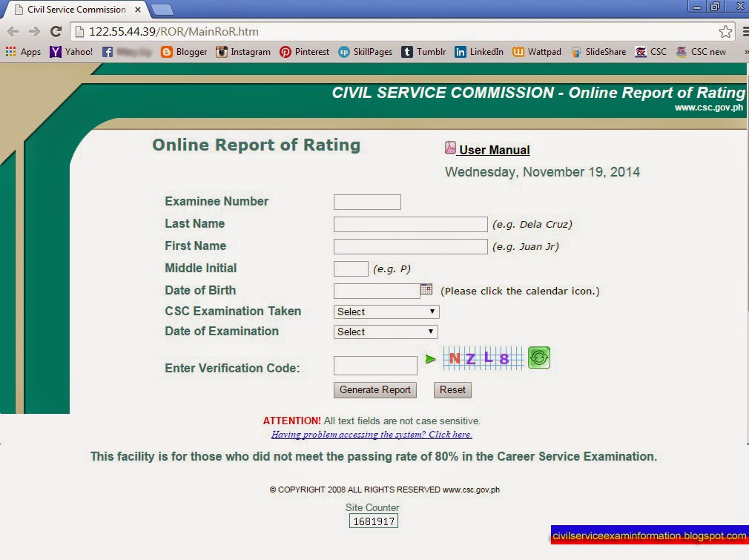Click the site counter value 1681917

pyautogui.click(x=374, y=521)
